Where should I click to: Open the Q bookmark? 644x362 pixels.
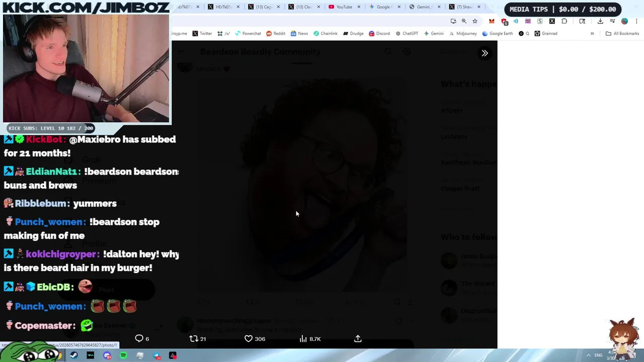click(524, 34)
